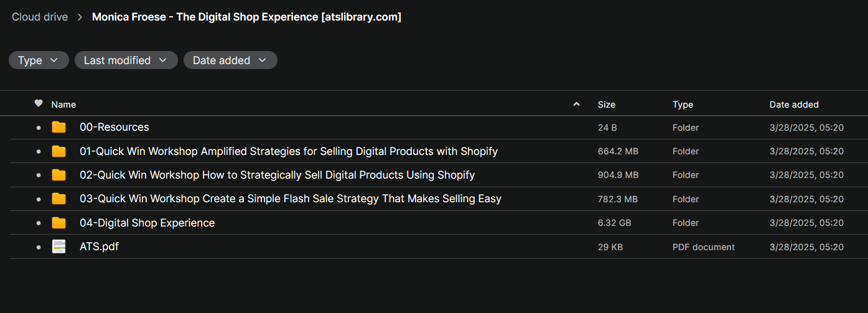868x313 pixels.
Task: Select current folder breadcrumb Monica Froese title
Action: 246,17
